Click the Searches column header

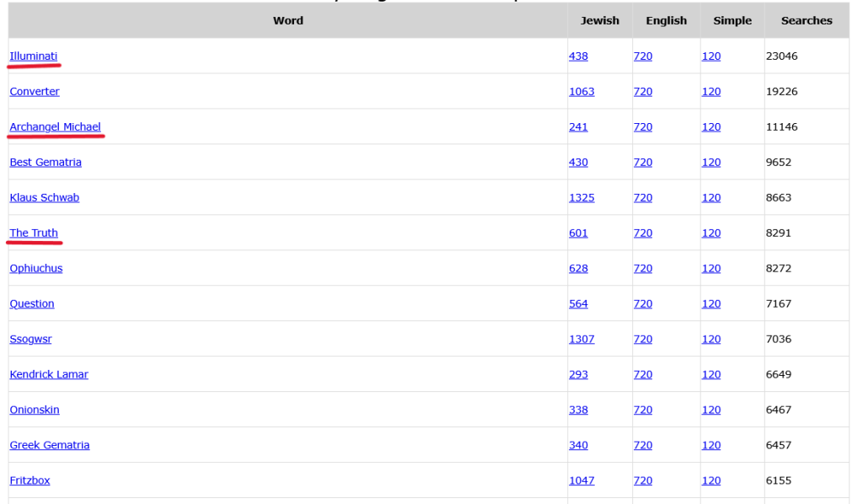coord(807,21)
